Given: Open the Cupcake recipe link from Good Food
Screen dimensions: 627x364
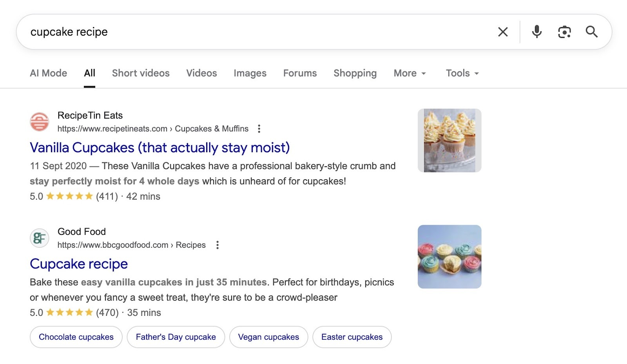Looking at the screenshot, I should click(78, 264).
